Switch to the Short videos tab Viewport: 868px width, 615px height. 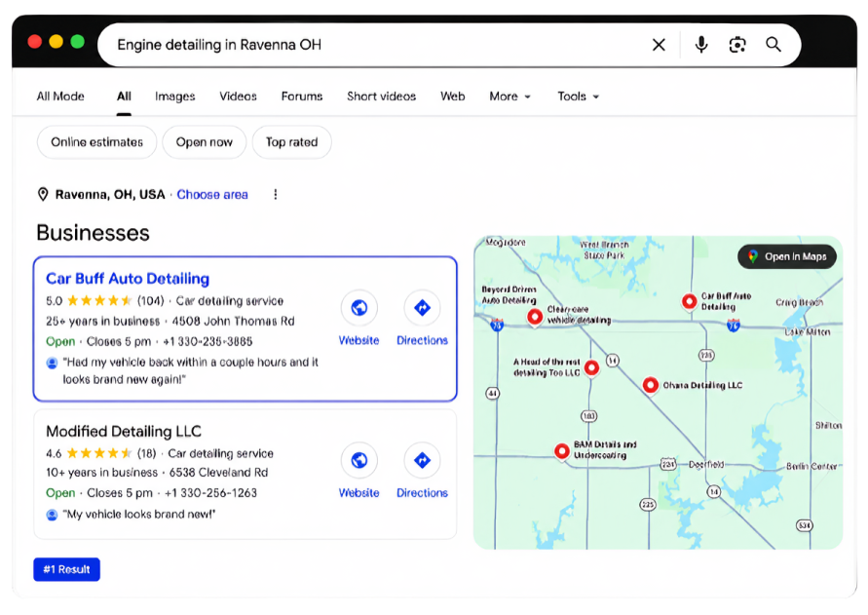[x=382, y=96]
